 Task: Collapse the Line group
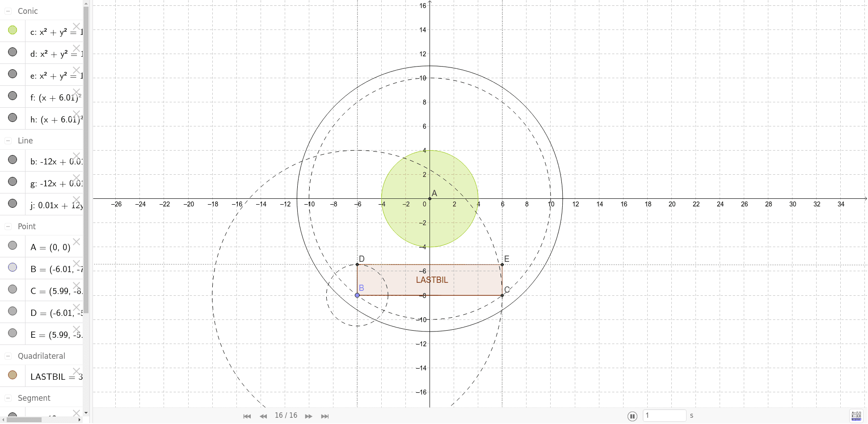click(8, 141)
